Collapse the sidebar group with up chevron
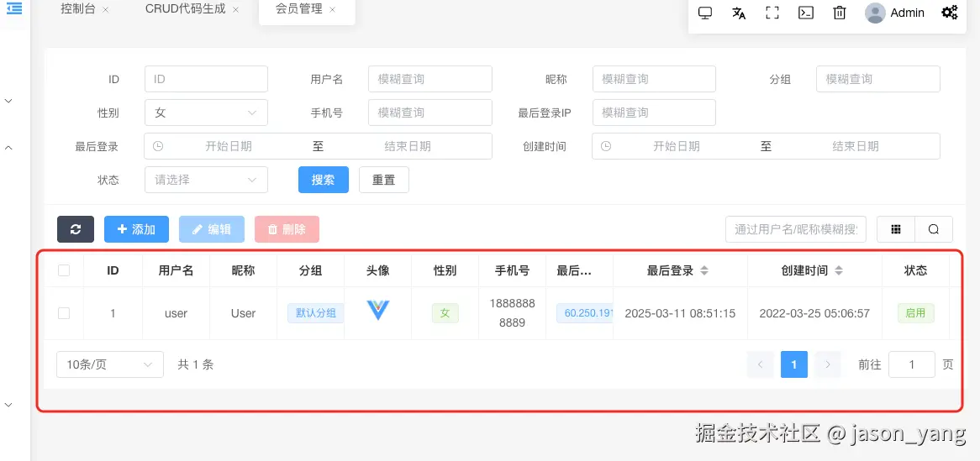The image size is (980, 461). [8, 148]
